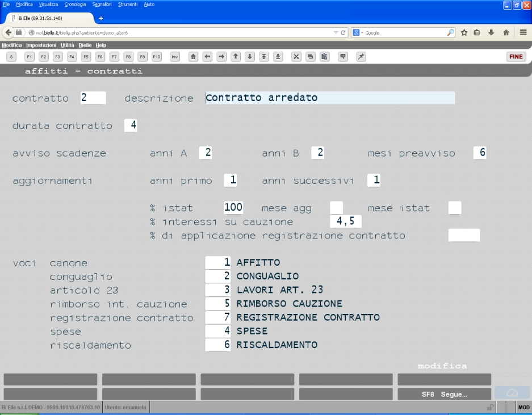The width and height of the screenshot is (532, 415).
Task: Click the jump-to-bottom arrow icon
Action: pyautogui.click(x=278, y=57)
